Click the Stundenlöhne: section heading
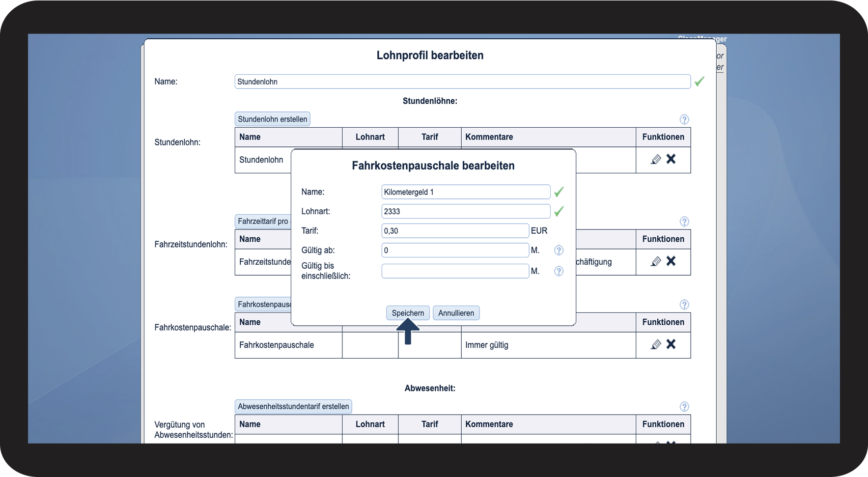 [430, 101]
